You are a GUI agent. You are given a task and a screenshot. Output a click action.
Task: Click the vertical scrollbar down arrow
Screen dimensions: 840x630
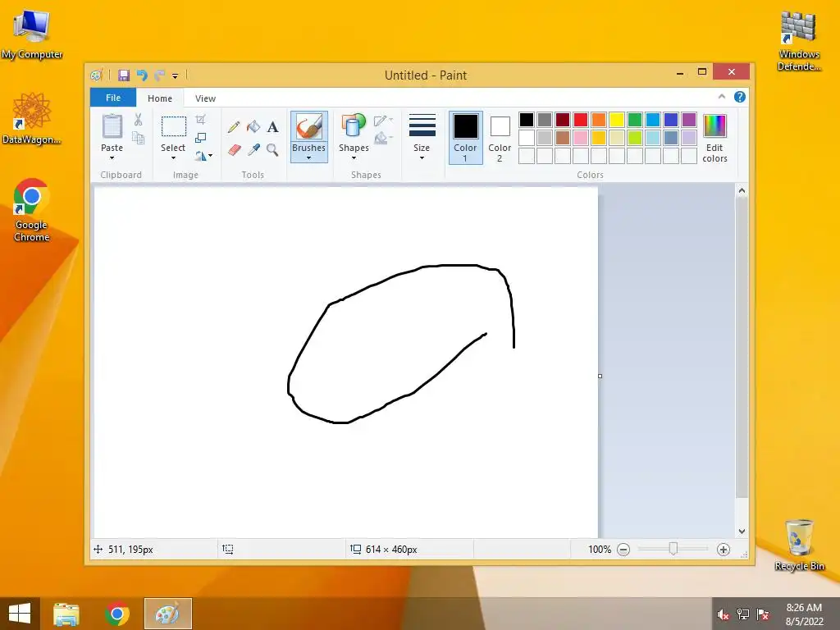coord(742,532)
